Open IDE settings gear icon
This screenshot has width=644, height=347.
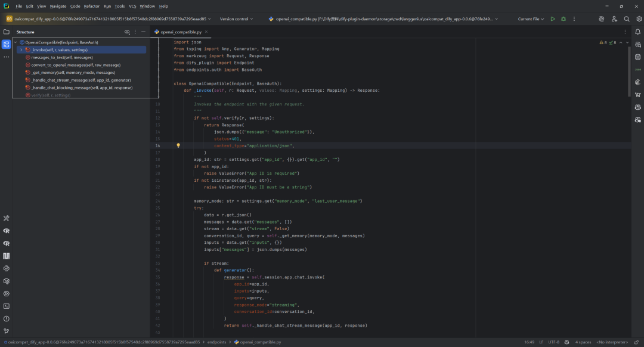(x=639, y=19)
